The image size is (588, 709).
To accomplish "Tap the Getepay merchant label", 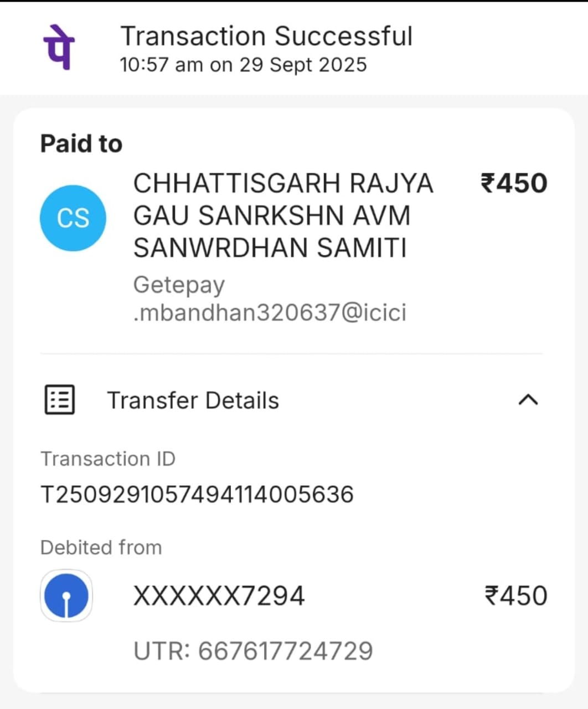I will [179, 285].
